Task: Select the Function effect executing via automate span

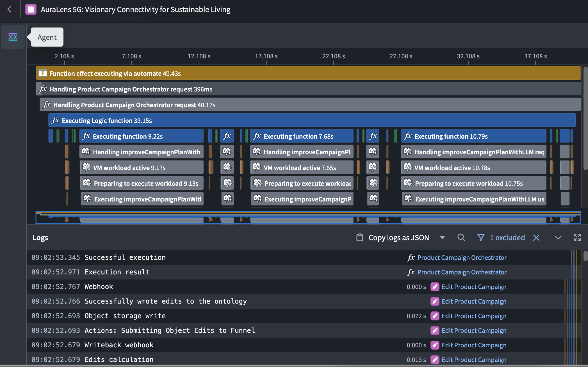Action: pos(308,74)
